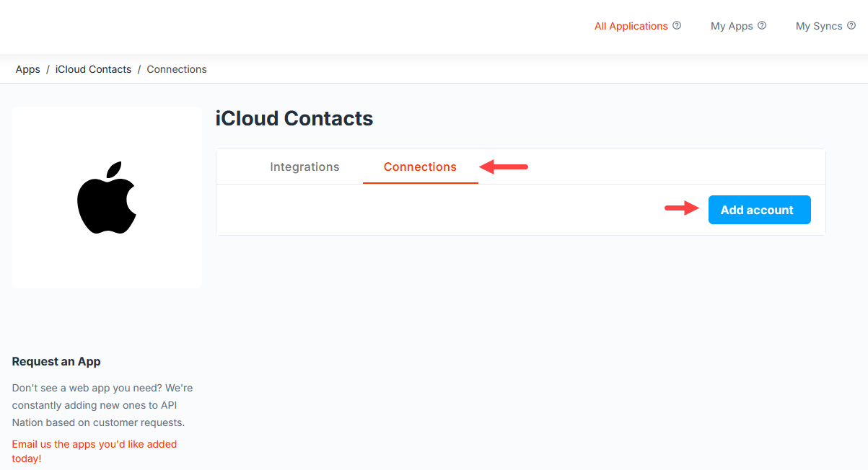Go to My Apps
Screen dimensions: 868x470
pos(732,26)
